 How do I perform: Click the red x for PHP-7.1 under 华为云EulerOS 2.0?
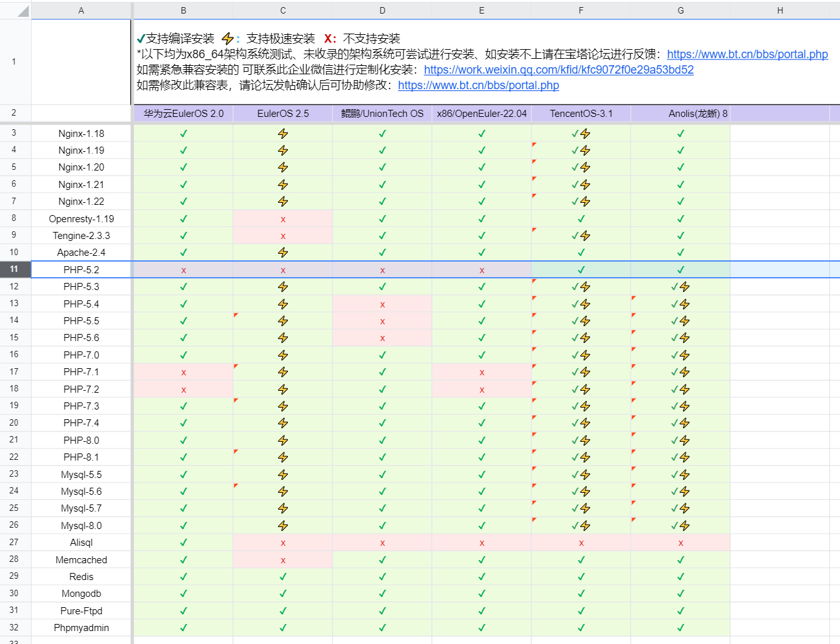[183, 373]
